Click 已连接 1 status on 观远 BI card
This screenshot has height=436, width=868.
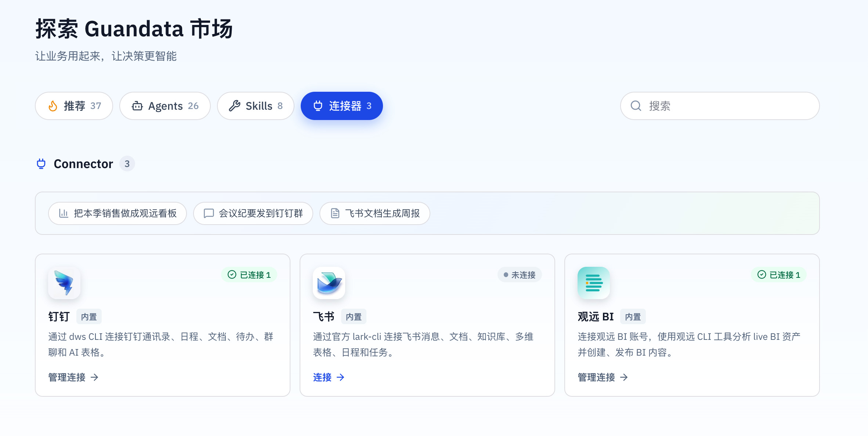coord(779,275)
